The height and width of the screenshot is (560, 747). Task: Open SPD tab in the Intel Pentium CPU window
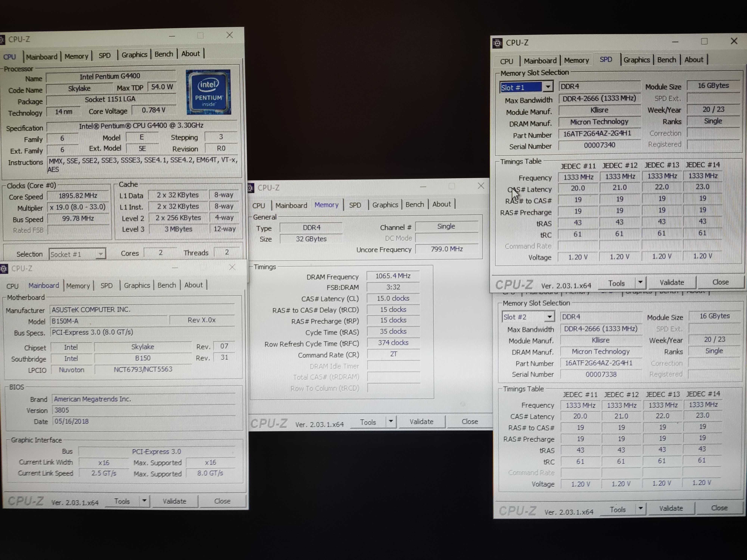pyautogui.click(x=104, y=55)
